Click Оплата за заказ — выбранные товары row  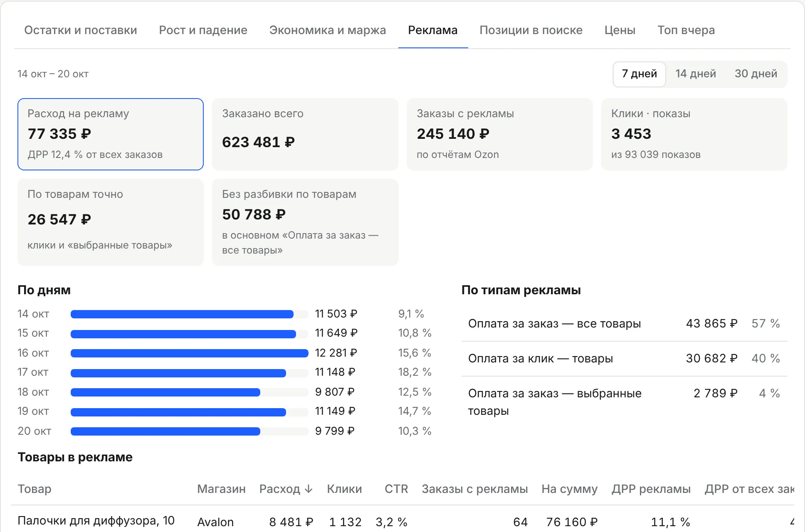click(x=625, y=402)
